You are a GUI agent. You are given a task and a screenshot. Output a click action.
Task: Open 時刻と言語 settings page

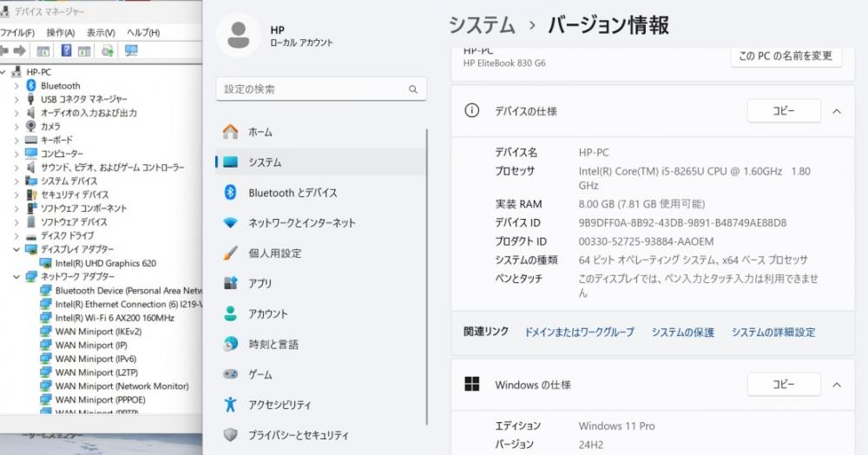[x=321, y=345]
